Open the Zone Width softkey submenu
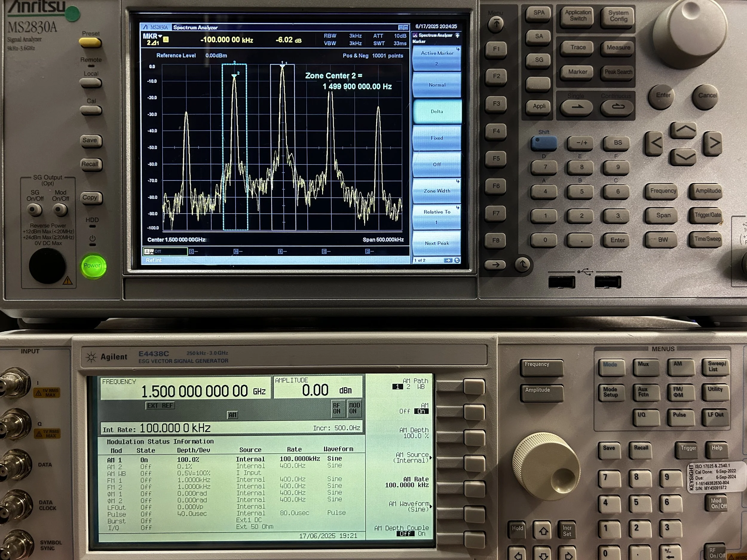 [x=437, y=191]
